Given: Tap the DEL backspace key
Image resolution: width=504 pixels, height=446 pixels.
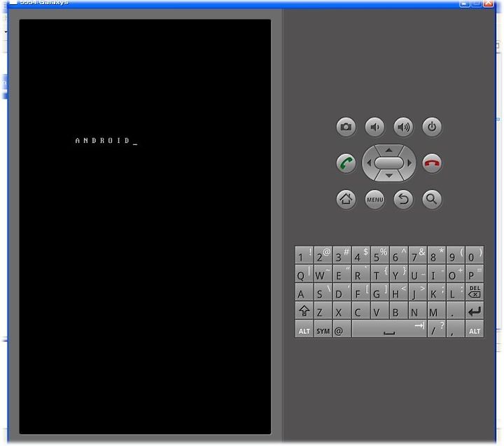Looking at the screenshot, I should (475, 292).
